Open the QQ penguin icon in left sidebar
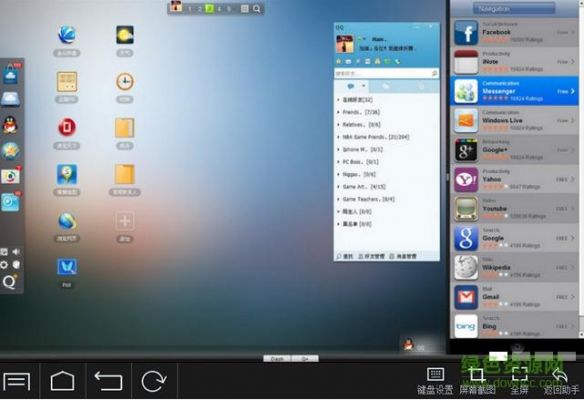The image size is (584, 400). pos(10,125)
